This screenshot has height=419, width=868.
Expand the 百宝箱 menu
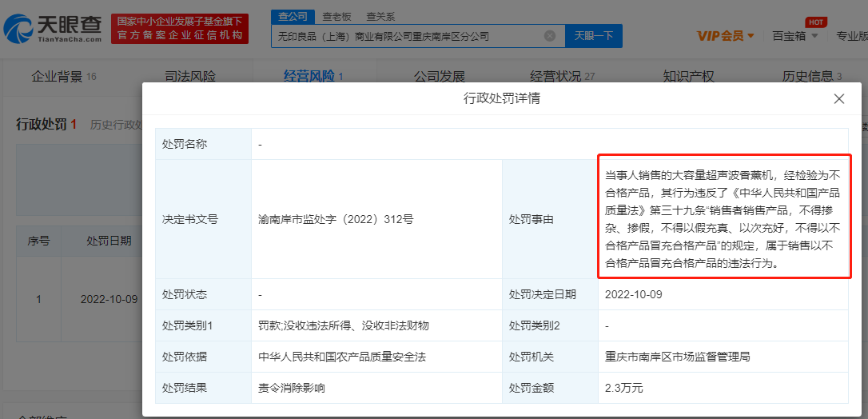tap(794, 36)
